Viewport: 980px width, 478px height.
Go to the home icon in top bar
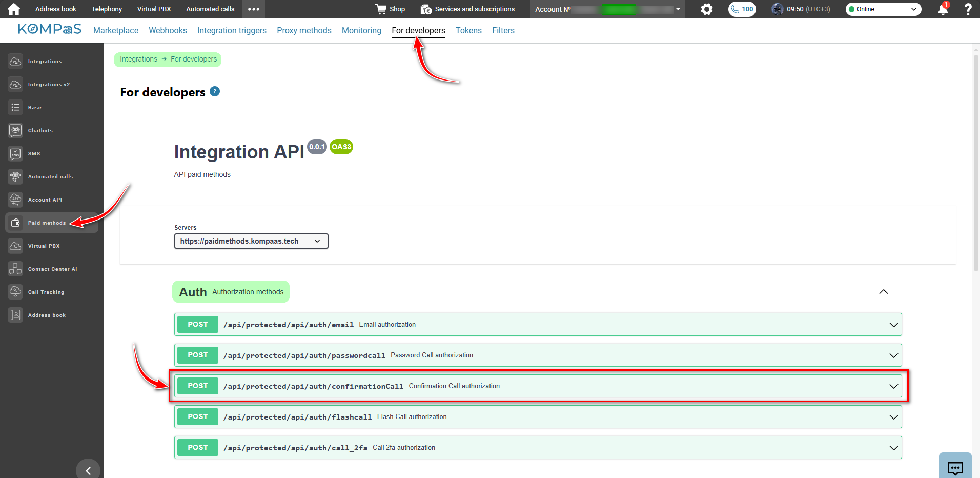pos(14,9)
